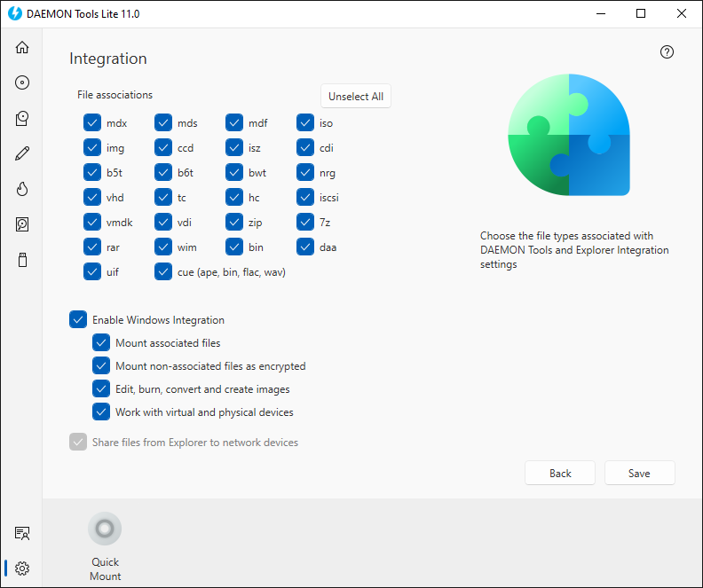This screenshot has width=703, height=588.
Task: Uncheck the 7z file type
Action: click(305, 222)
